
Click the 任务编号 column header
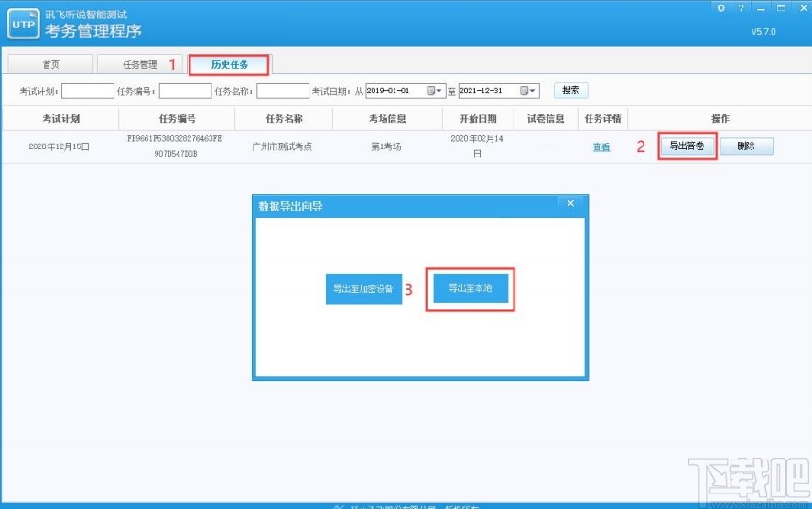point(177,119)
